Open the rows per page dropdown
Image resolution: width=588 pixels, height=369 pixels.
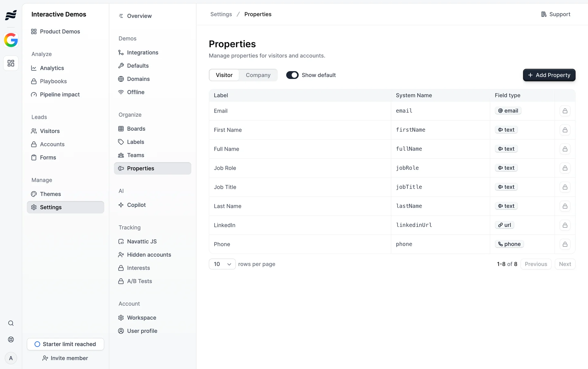(222, 264)
